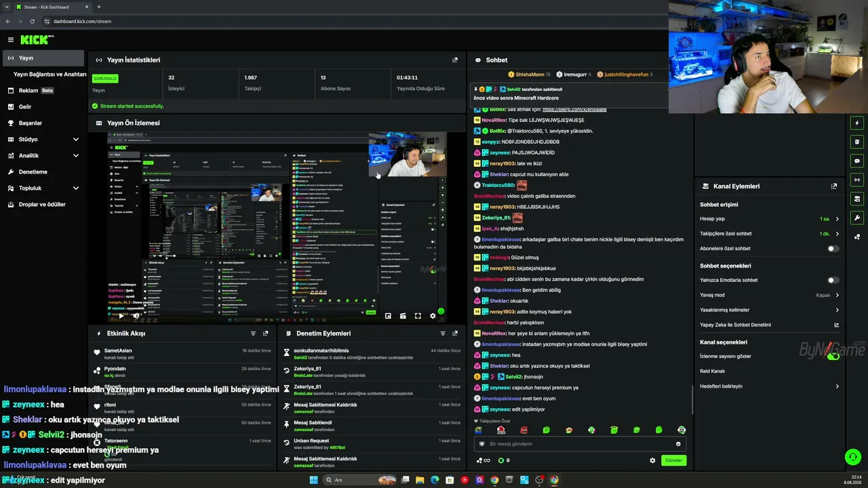The image size is (868, 488).
Task: Open Takipçilere özel sohbet duration chevron
Action: point(837,234)
